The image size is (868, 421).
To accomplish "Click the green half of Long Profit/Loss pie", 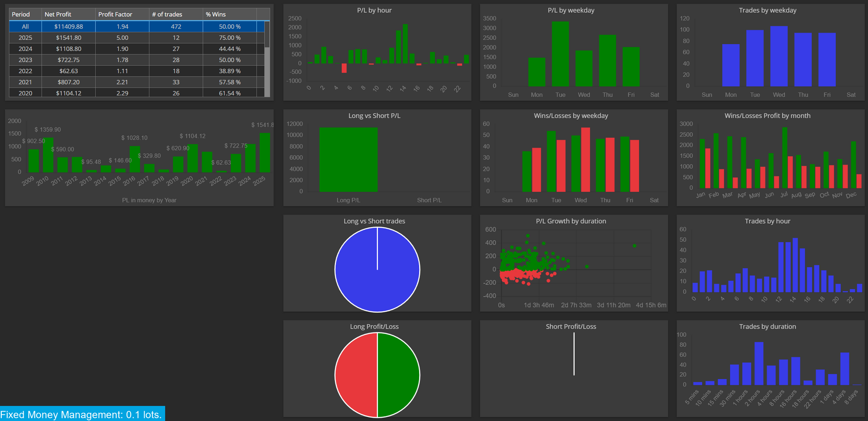I will point(399,375).
